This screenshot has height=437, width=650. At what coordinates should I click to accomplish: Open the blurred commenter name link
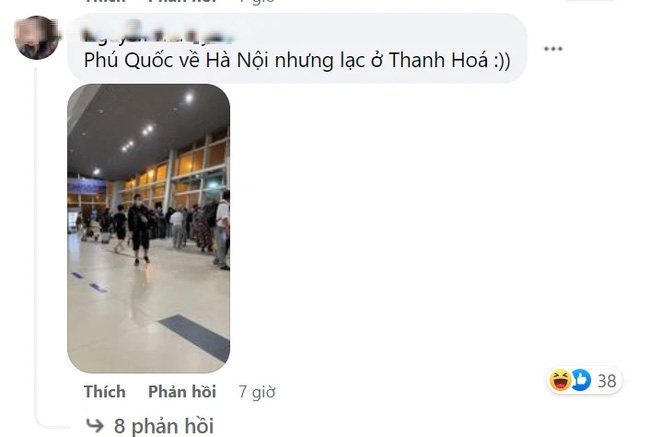tap(158, 34)
